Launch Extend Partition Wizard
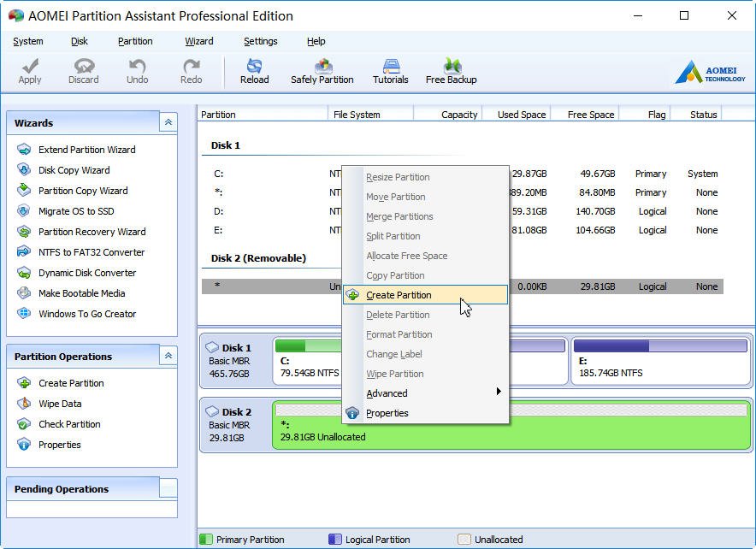Image resolution: width=756 pixels, height=549 pixels. pyautogui.click(x=86, y=150)
